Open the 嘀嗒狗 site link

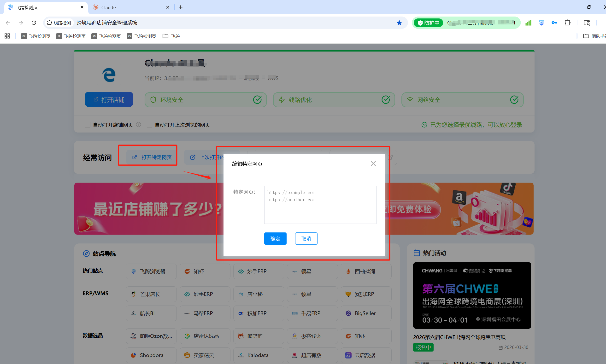coord(259,336)
